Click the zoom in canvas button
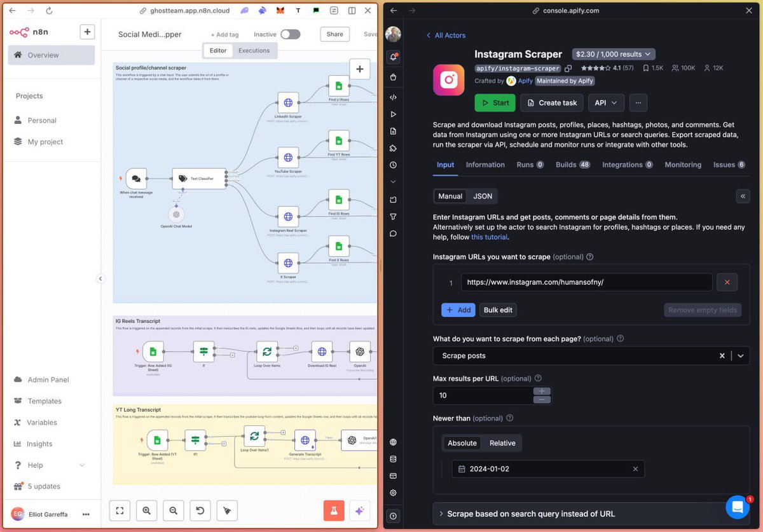The width and height of the screenshot is (763, 532). click(x=147, y=510)
